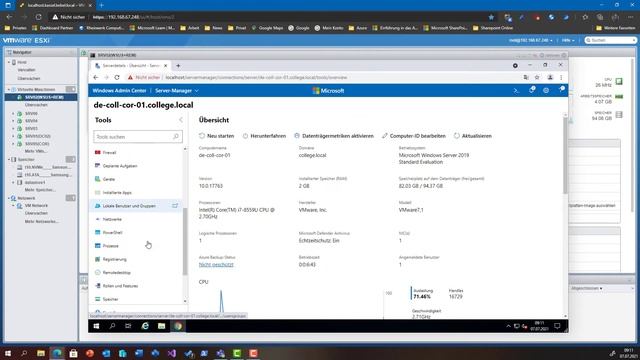
Task: Open a new tab in inner browser
Action: (x=178, y=66)
